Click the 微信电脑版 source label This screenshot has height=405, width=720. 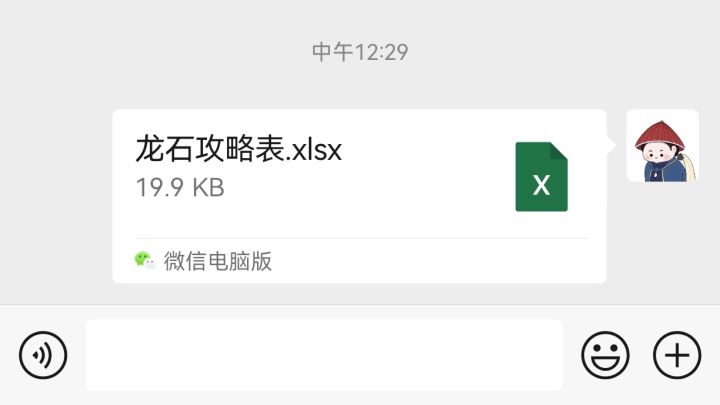click(218, 261)
